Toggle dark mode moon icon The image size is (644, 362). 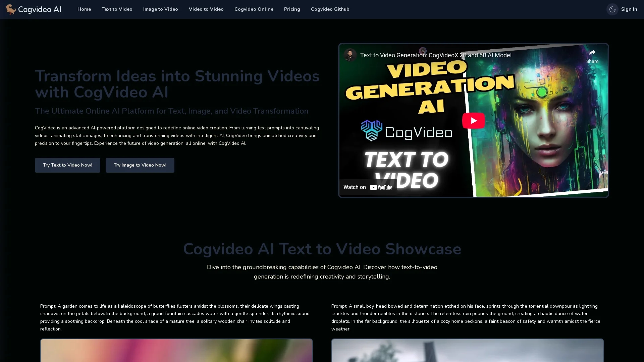point(612,9)
